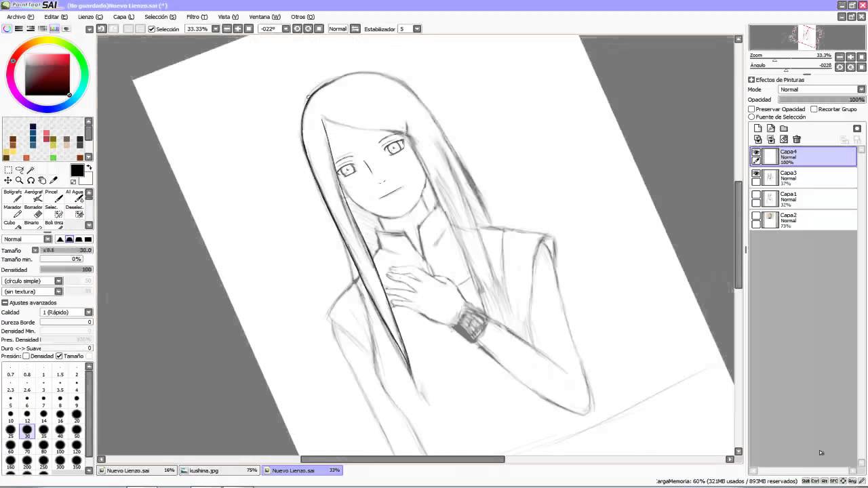Open the Archivo menu
The image size is (868, 488).
(20, 17)
